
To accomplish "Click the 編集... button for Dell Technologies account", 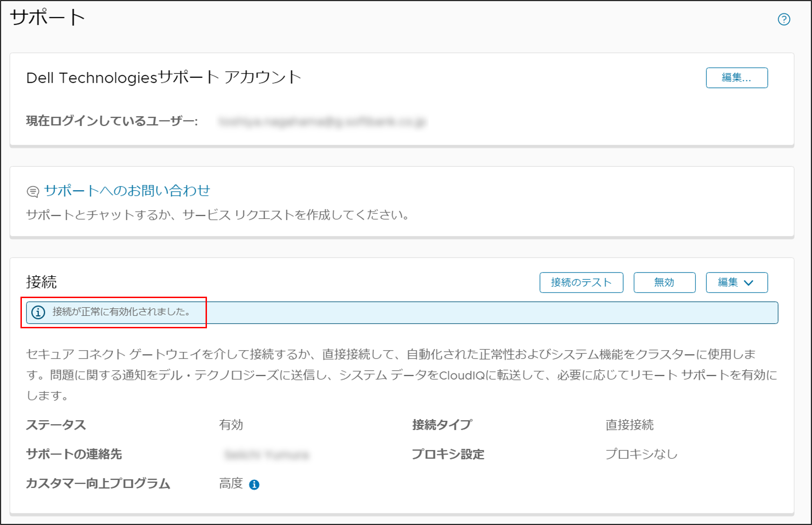I will click(737, 78).
